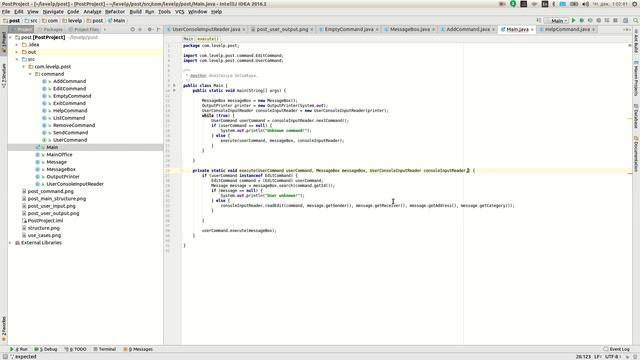The image size is (640, 360).
Task: Click cursor position 26:123 in status bar
Action: (x=583, y=357)
